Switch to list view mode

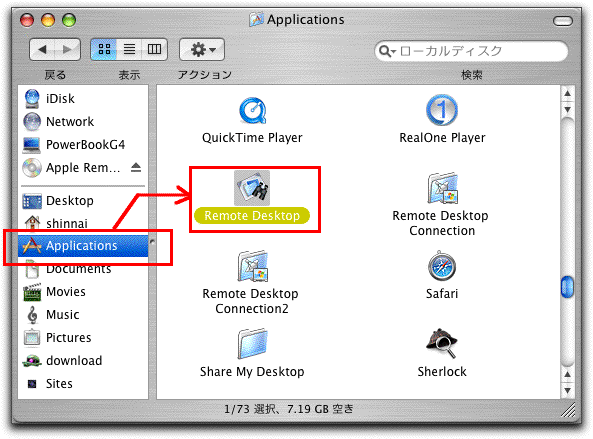click(129, 49)
